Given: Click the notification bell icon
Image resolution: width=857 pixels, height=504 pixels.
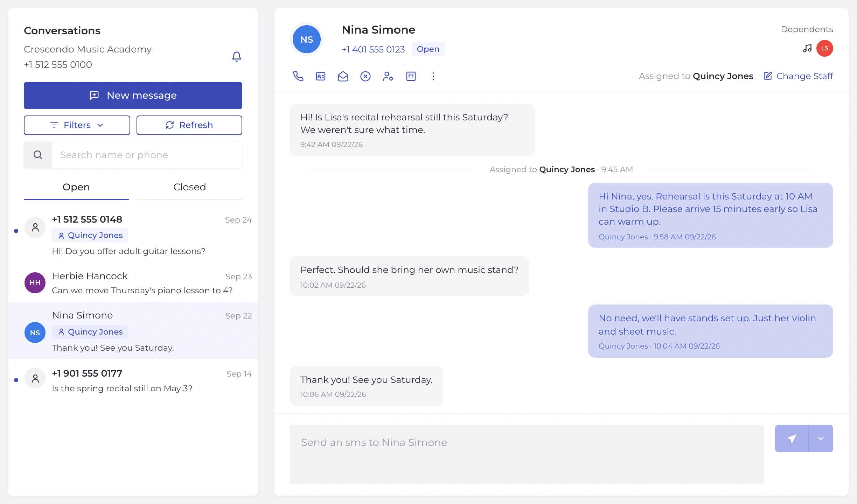Looking at the screenshot, I should pos(237,57).
